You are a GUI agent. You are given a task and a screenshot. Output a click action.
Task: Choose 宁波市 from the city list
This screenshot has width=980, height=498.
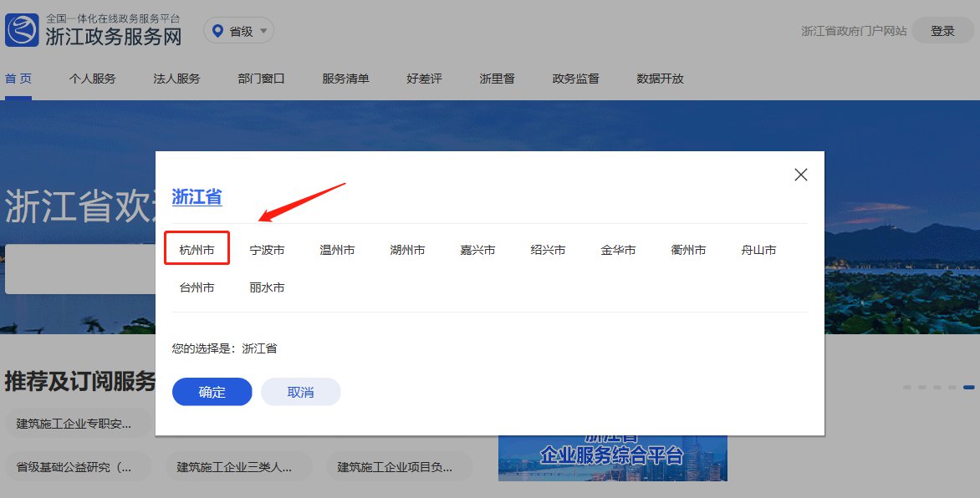tap(267, 250)
